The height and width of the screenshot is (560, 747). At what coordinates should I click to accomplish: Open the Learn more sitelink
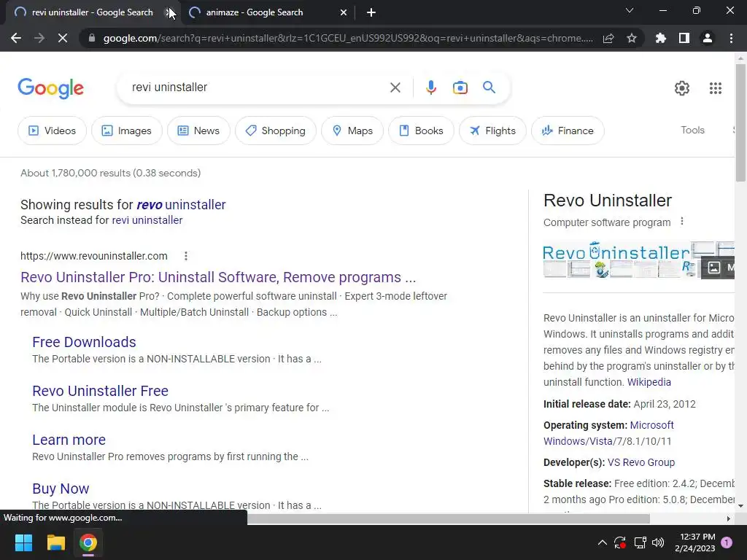pos(69,440)
